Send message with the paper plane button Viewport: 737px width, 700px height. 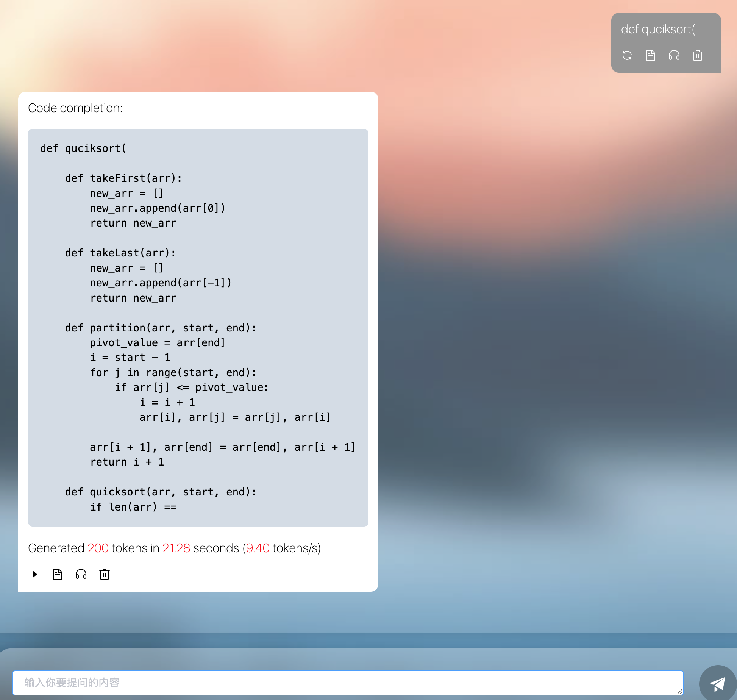(717, 683)
